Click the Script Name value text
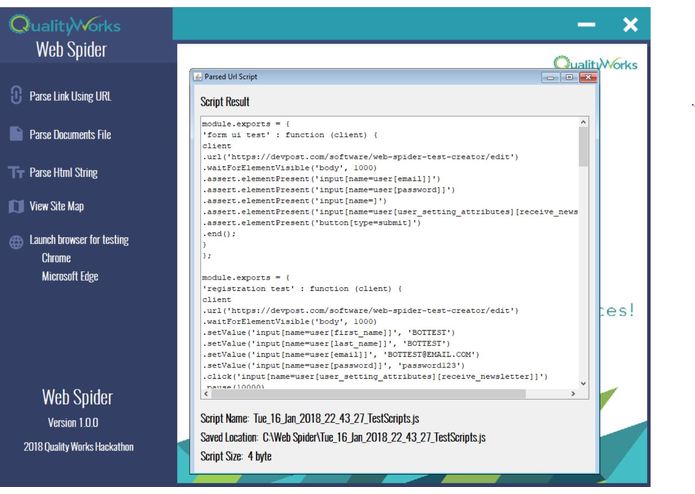695x494 pixels. pos(336,418)
